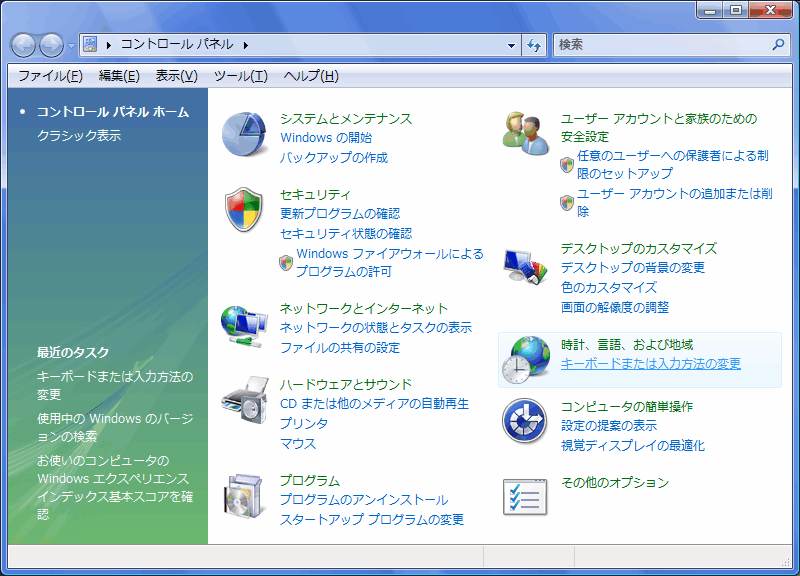Screen dimensions: 800x576
Task: Click プログラムのアンインストール link
Action: tap(364, 499)
